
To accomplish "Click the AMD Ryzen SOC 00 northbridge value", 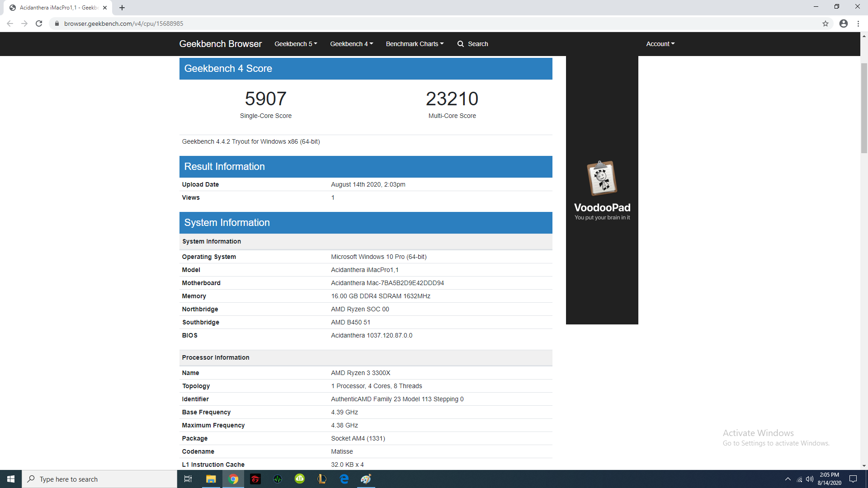I will [360, 309].
